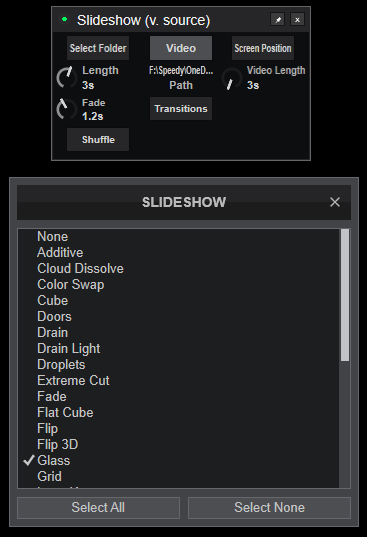Screen dimensions: 367x537
Task: Open the Transitions list
Action: tap(181, 109)
